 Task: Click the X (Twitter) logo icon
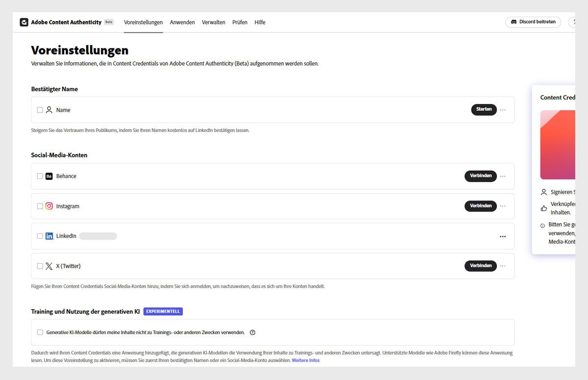click(x=49, y=266)
